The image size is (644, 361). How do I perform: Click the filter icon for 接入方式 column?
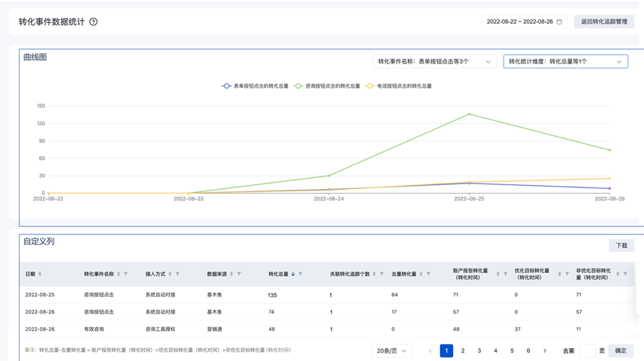point(177,274)
